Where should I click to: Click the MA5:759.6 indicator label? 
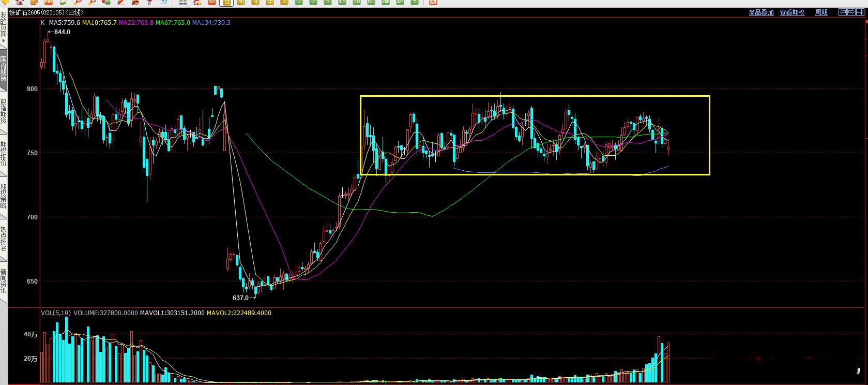[65, 23]
